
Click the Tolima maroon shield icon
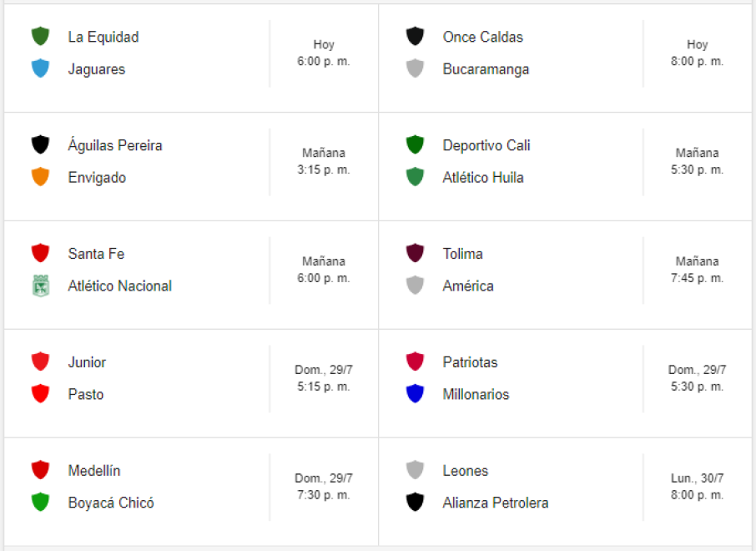[x=415, y=253]
